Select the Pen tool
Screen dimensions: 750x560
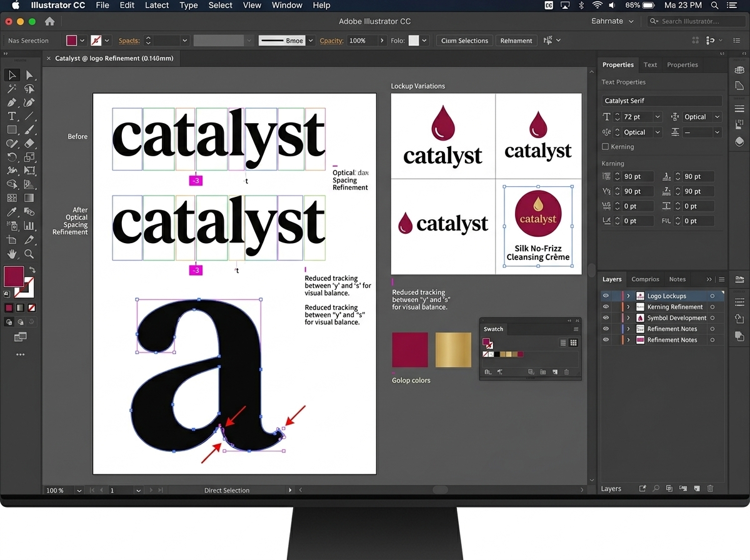(12, 102)
